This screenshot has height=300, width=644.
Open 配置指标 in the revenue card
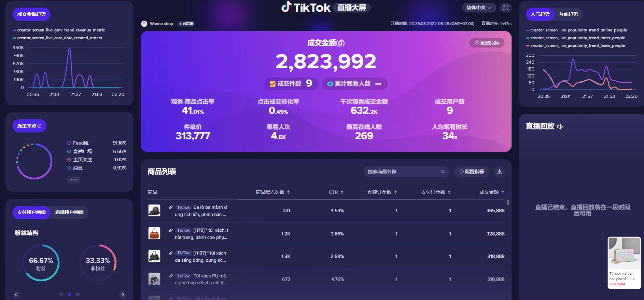pyautogui.click(x=487, y=43)
